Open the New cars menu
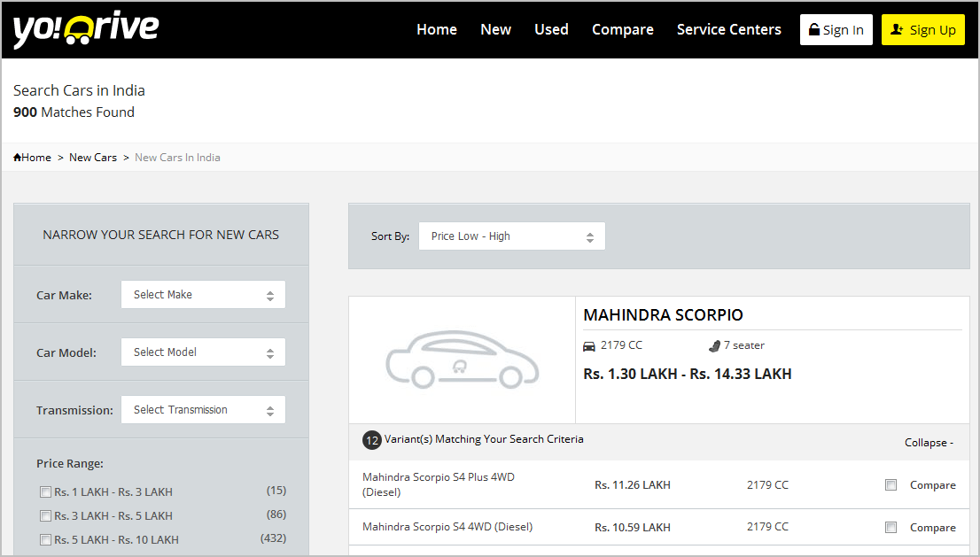The width and height of the screenshot is (980, 557). pos(495,29)
